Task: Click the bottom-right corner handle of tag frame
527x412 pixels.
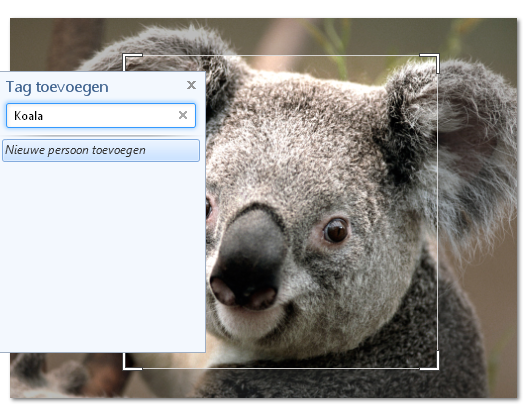Action: 430,361
